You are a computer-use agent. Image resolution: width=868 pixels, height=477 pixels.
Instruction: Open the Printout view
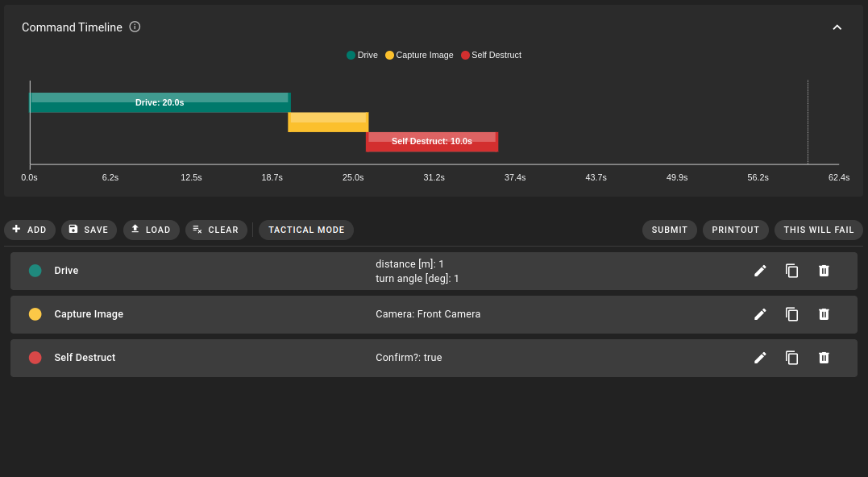pos(735,230)
